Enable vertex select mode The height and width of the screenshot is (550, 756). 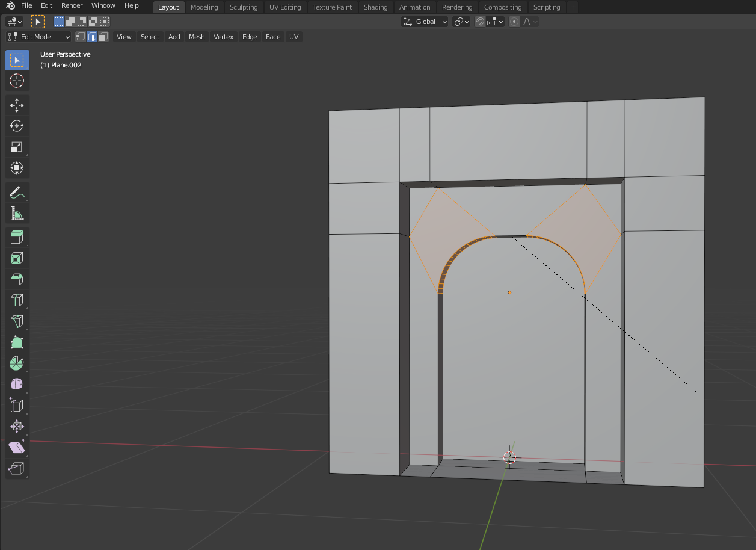[81, 37]
